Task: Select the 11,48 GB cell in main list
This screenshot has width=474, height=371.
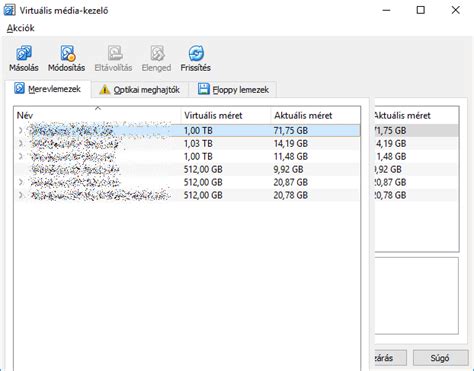Action: point(291,157)
